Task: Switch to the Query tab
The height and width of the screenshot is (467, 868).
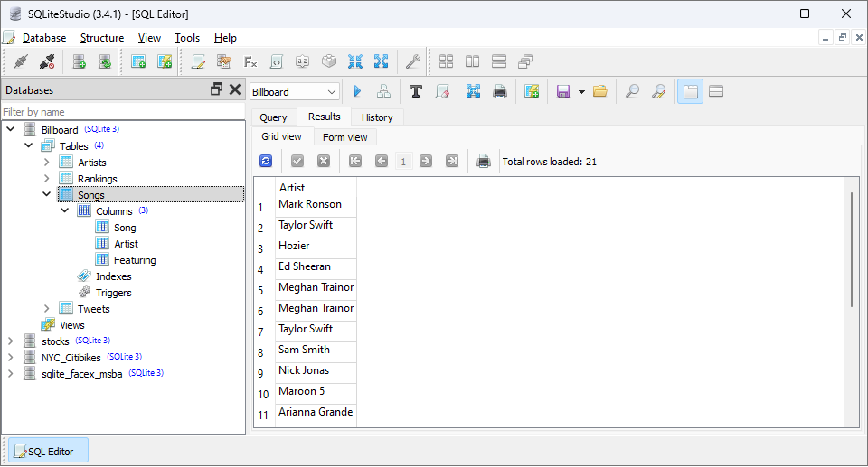Action: point(273,117)
